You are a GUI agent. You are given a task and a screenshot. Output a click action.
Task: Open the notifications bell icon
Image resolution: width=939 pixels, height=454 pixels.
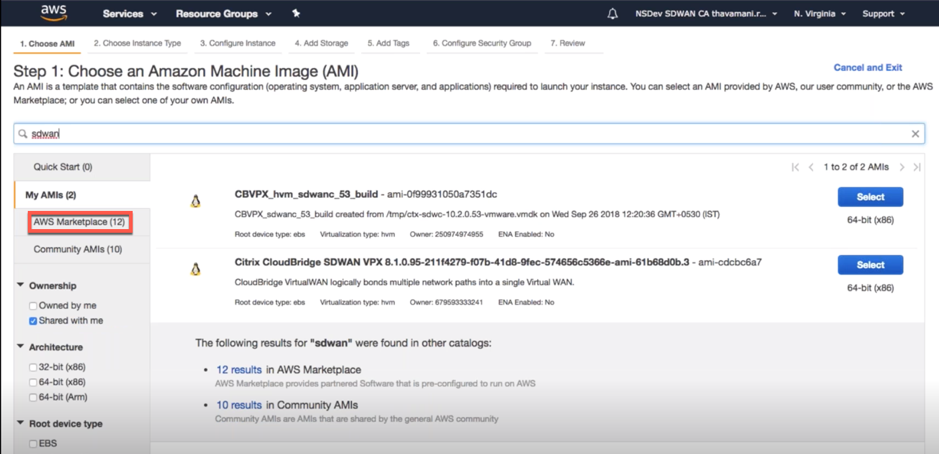click(612, 14)
